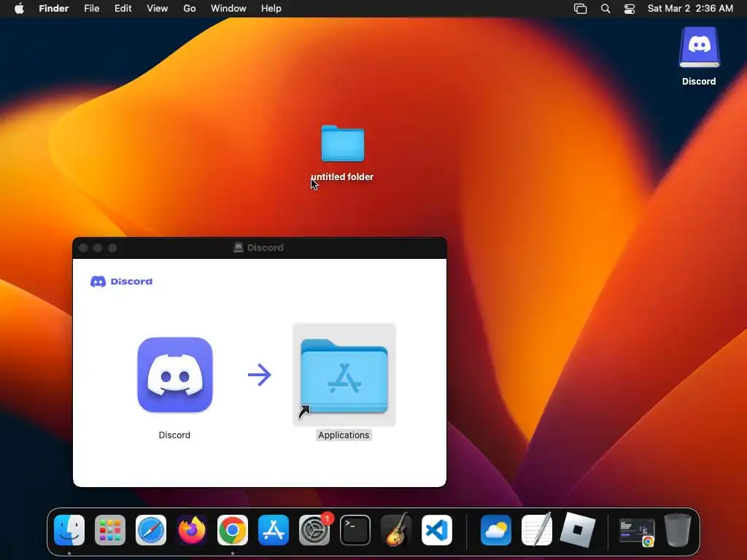747x560 pixels.
Task: Open the Window menu
Action: click(228, 9)
